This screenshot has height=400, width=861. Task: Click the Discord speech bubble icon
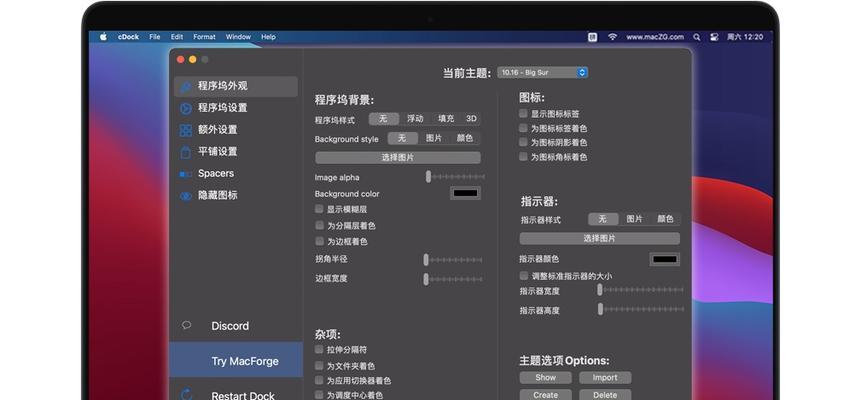187,325
